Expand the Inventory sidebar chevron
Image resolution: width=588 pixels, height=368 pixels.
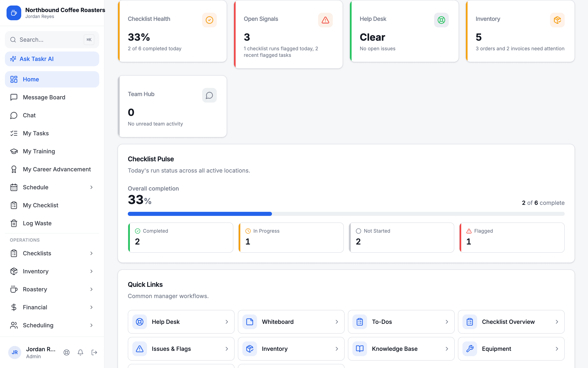91,271
